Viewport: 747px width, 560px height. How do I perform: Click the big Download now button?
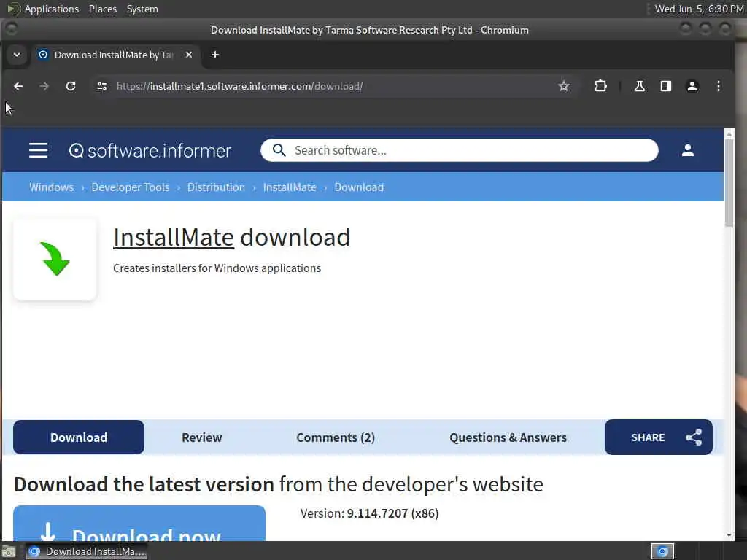pos(139,524)
